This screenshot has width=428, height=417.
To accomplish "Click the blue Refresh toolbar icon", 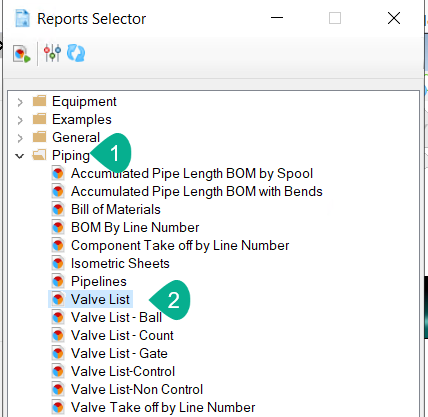I will pos(76,53).
